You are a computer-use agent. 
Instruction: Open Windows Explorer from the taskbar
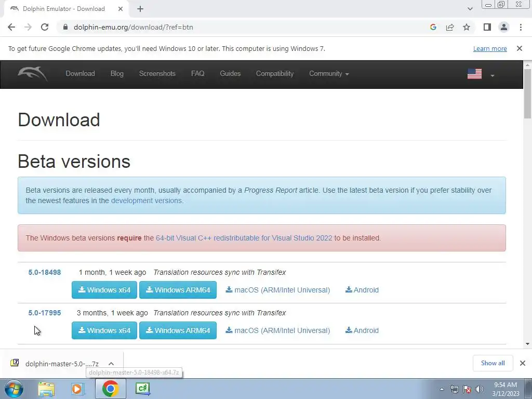point(46,389)
